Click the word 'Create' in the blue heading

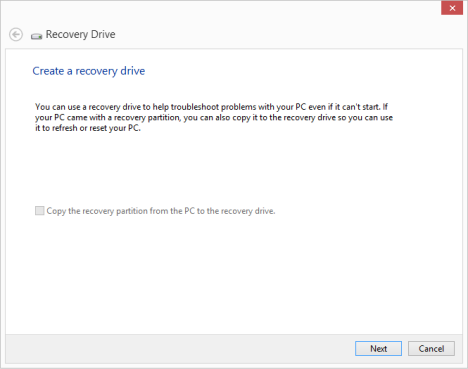coord(48,71)
